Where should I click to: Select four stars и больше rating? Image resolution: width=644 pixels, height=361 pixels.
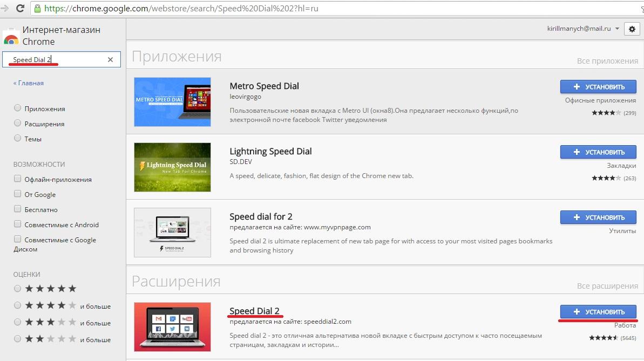coord(17,305)
